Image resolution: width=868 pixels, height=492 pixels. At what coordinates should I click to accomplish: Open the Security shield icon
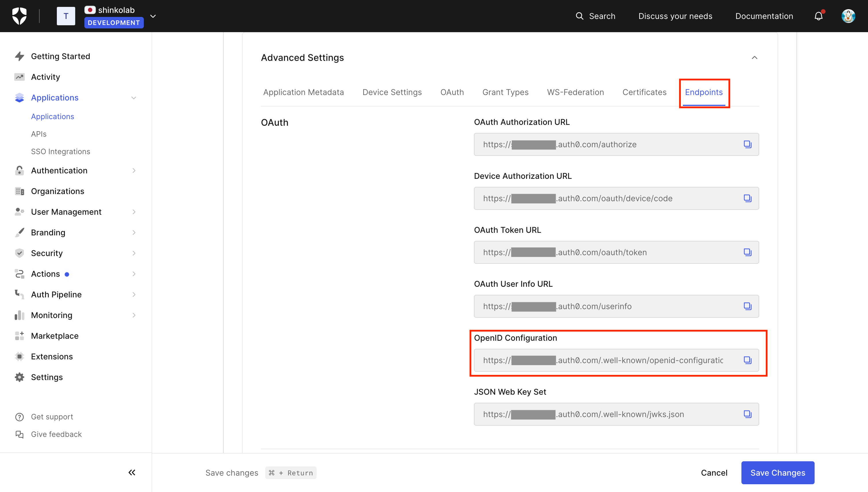point(19,253)
